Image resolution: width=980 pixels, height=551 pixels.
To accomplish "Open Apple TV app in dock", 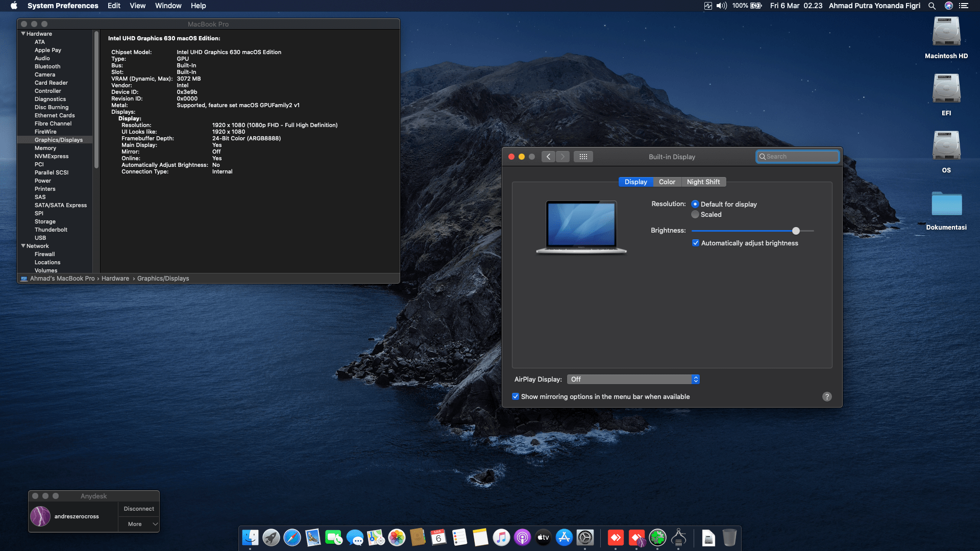I will click(543, 537).
